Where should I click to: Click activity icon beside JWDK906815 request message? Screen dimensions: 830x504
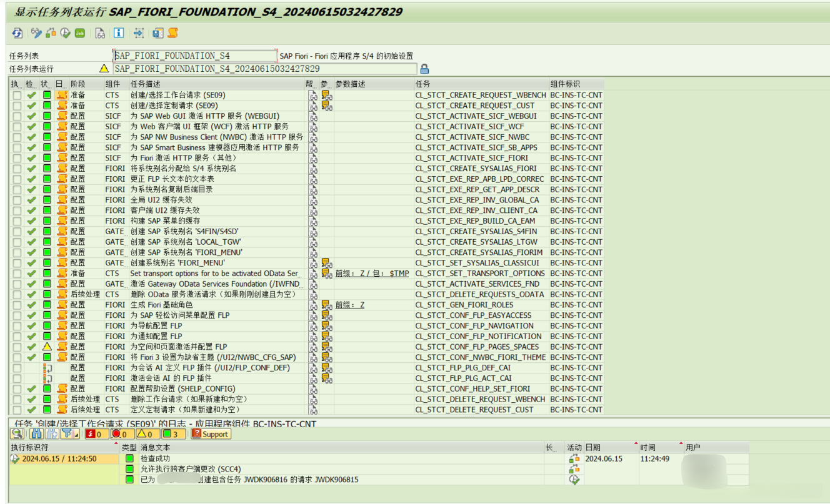(574, 480)
